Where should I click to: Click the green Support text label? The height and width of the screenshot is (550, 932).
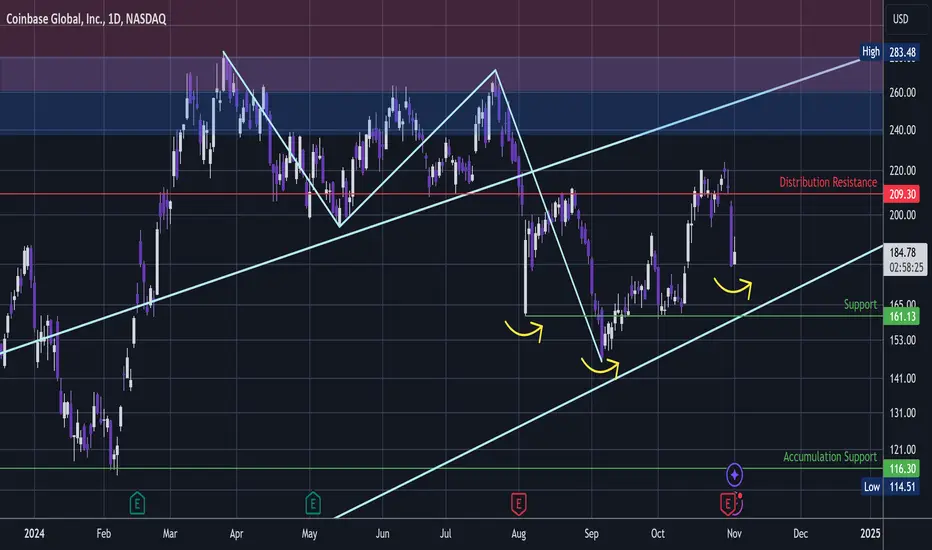coord(860,304)
